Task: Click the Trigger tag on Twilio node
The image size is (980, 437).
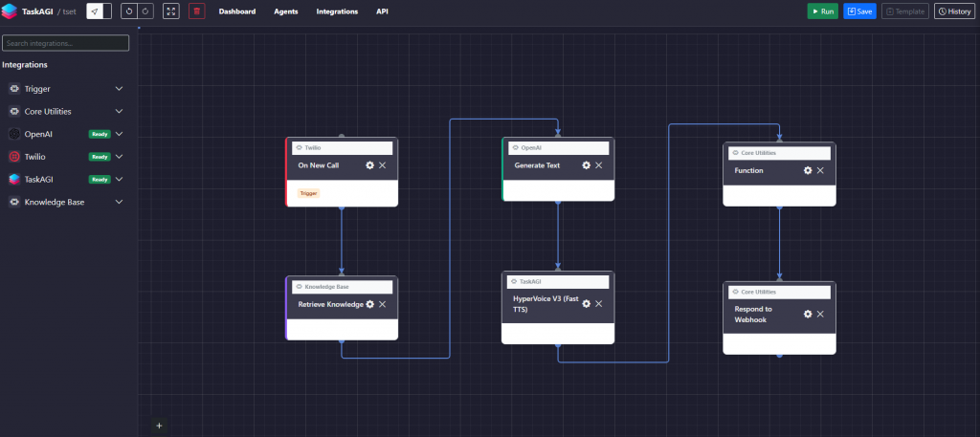Action: point(309,193)
